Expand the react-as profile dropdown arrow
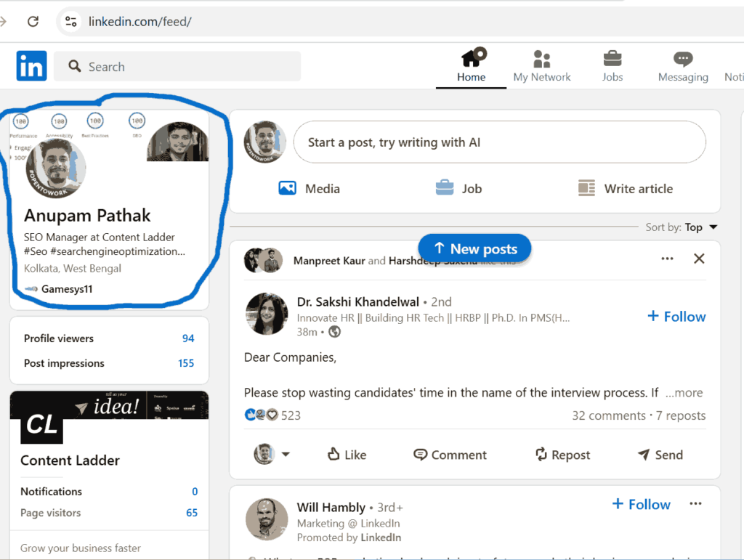The width and height of the screenshot is (744, 560). point(286,455)
